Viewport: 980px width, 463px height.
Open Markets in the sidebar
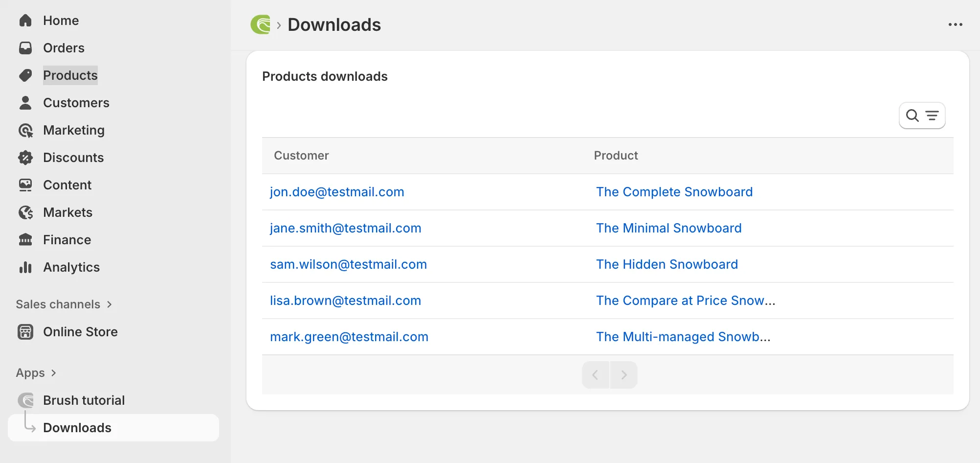[x=67, y=212]
